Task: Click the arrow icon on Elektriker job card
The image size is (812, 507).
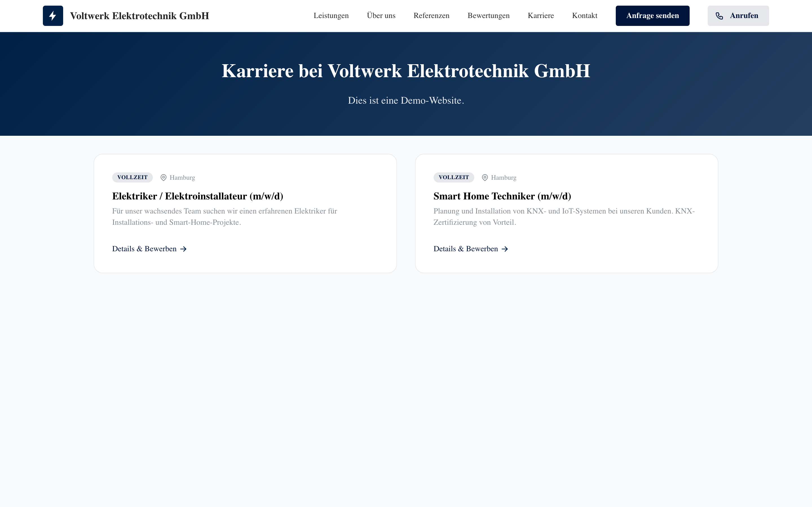Action: (x=183, y=249)
